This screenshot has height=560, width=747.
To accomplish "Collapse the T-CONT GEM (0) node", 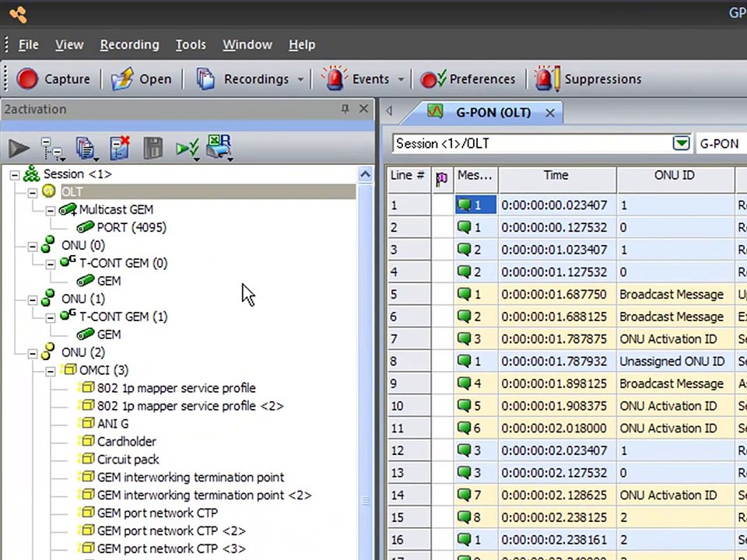I will [51, 264].
